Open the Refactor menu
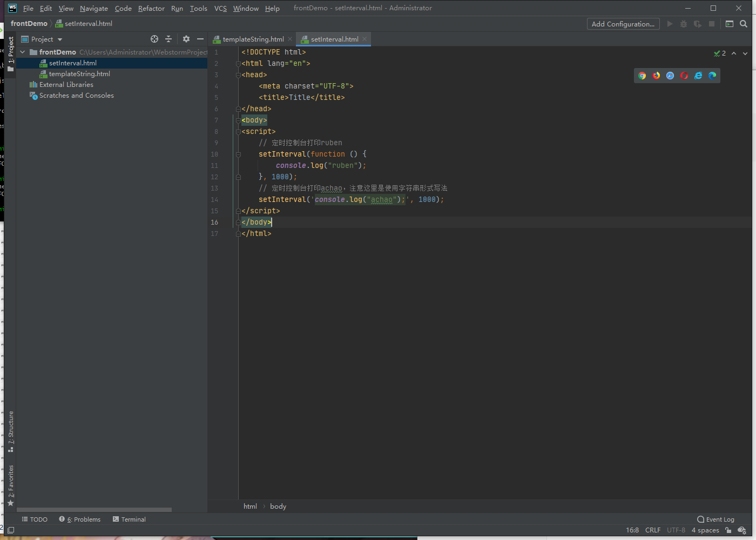Image resolution: width=756 pixels, height=540 pixels. point(151,8)
